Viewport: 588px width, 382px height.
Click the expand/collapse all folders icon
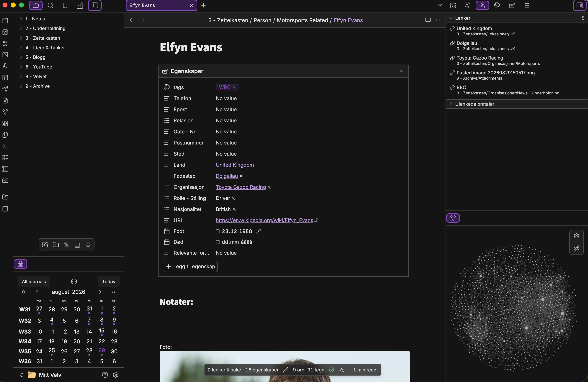[88, 244]
